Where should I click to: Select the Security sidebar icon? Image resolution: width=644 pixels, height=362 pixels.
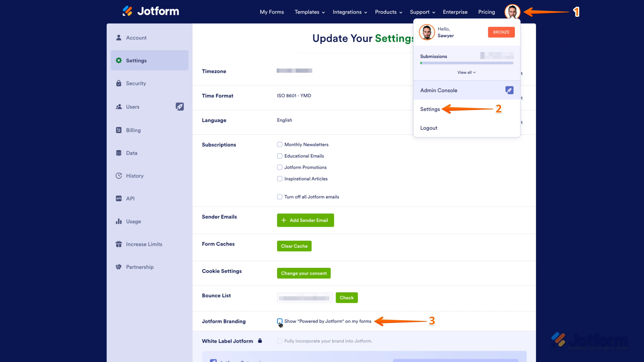(119, 83)
